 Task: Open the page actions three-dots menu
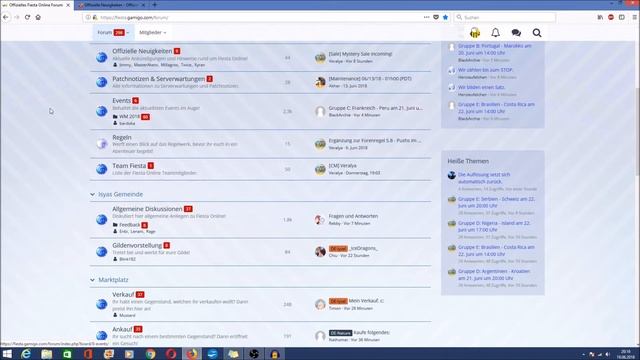(x=427, y=17)
